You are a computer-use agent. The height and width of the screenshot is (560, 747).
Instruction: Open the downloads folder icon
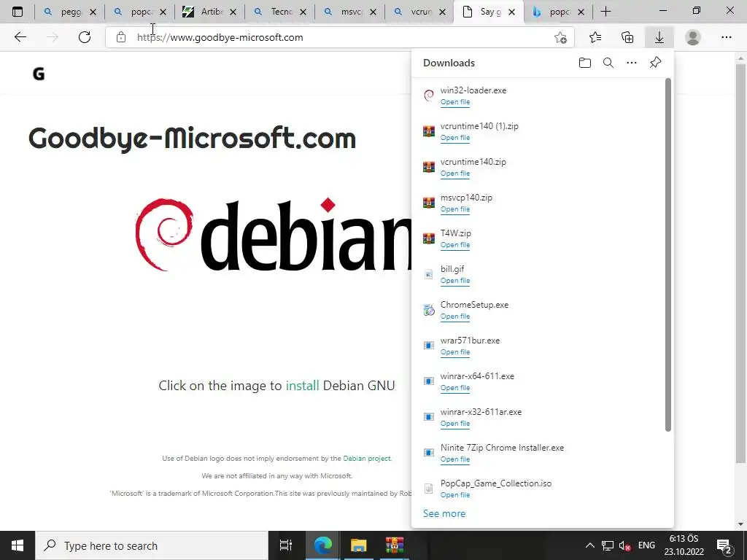click(584, 63)
